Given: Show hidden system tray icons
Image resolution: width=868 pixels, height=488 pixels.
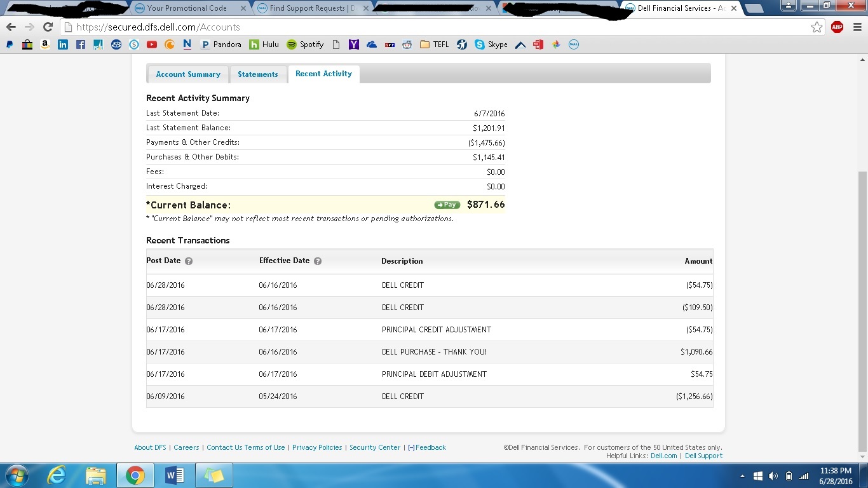Looking at the screenshot, I should [x=742, y=476].
